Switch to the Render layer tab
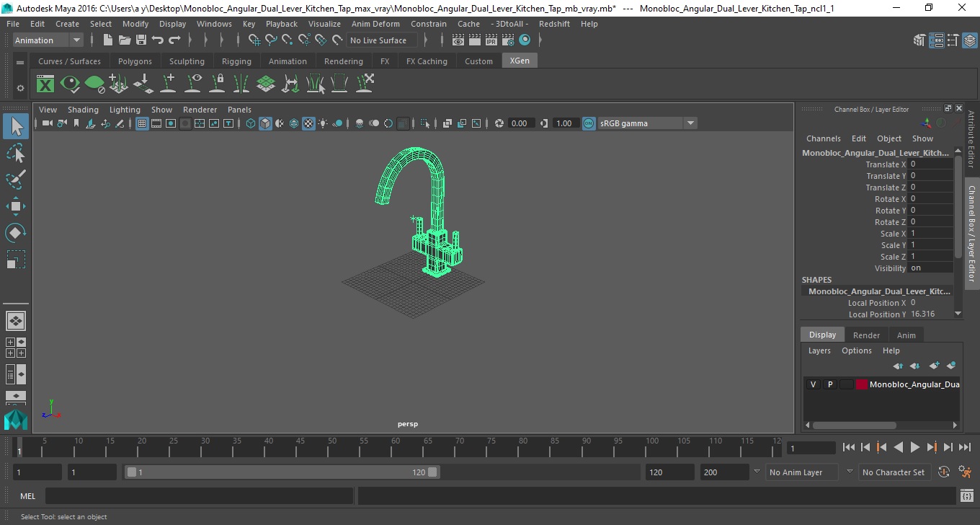980x525 pixels. pos(866,335)
